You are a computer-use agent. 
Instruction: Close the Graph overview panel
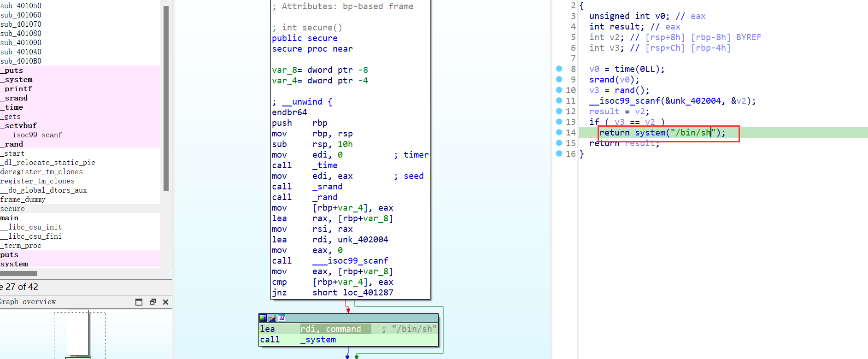165,302
